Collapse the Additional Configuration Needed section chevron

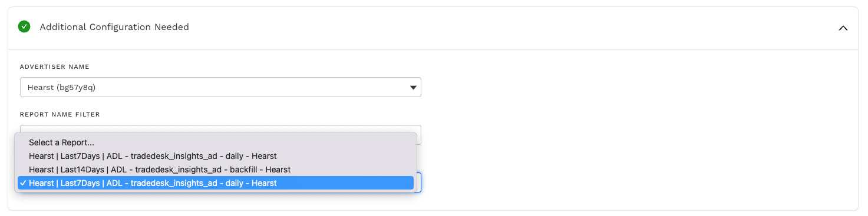click(x=843, y=28)
